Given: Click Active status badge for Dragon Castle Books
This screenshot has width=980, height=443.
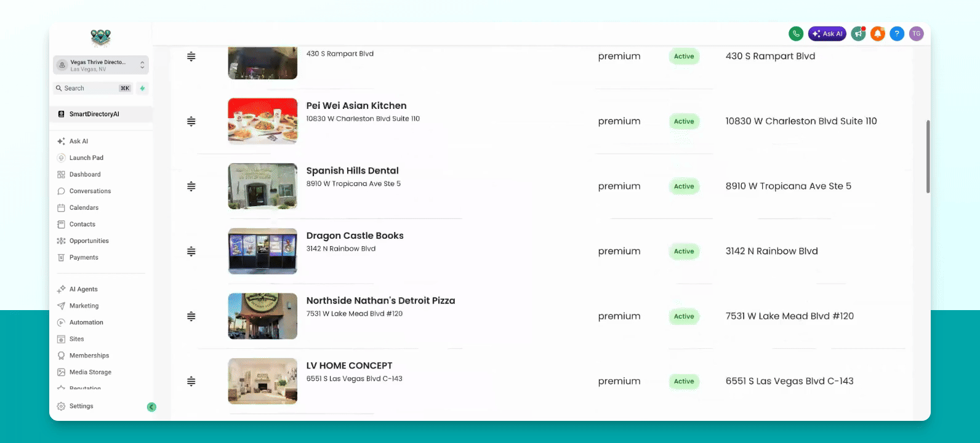Looking at the screenshot, I should coord(684,251).
